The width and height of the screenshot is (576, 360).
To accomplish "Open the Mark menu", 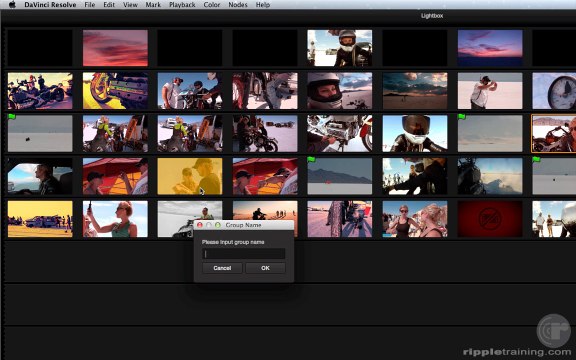I will 153,5.
